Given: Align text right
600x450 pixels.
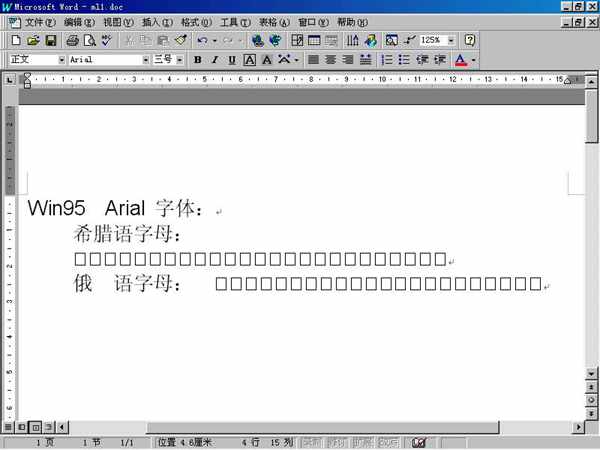Looking at the screenshot, I should coord(348,60).
